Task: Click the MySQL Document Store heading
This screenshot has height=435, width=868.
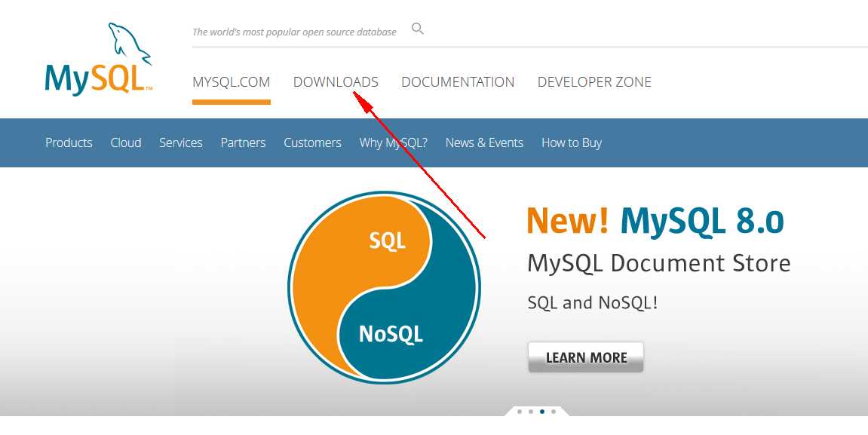Action: [x=659, y=263]
